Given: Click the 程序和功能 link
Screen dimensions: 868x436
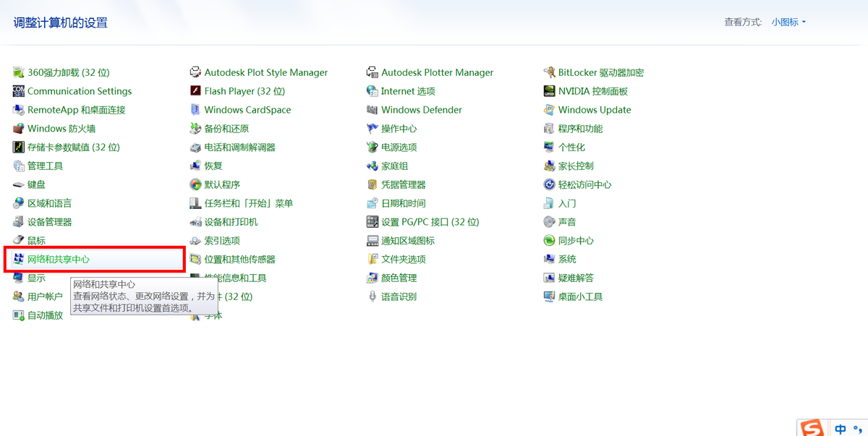Looking at the screenshot, I should (x=580, y=129).
